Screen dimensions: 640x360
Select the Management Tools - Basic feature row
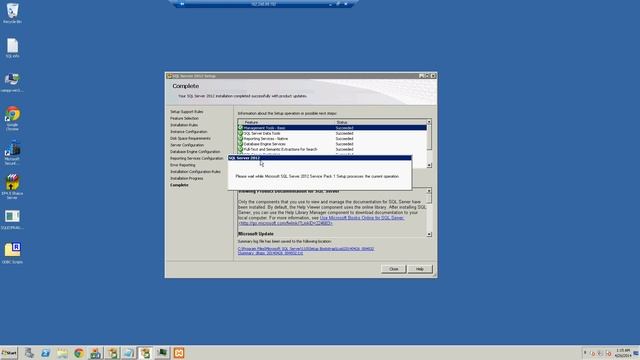pyautogui.click(x=332, y=128)
